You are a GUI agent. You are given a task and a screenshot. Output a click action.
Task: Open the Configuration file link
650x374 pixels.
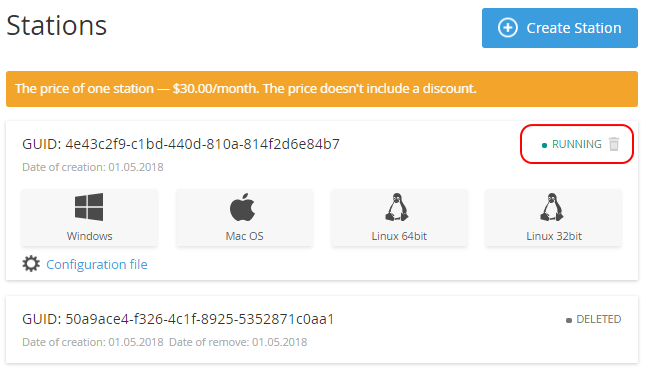(97, 264)
